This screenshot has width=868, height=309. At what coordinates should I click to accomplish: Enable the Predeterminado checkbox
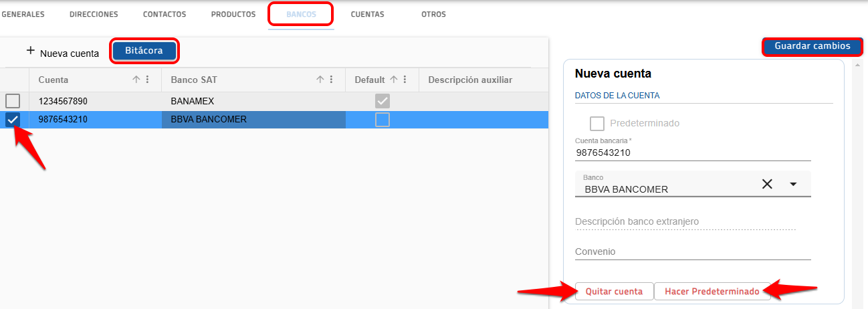(x=597, y=124)
